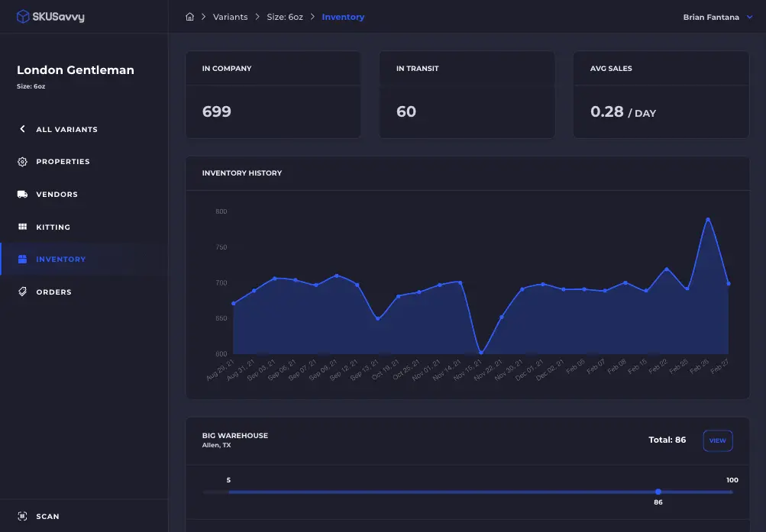Expand the Brian Fantana user dropdown
The width and height of the screenshot is (766, 532).
click(710, 17)
